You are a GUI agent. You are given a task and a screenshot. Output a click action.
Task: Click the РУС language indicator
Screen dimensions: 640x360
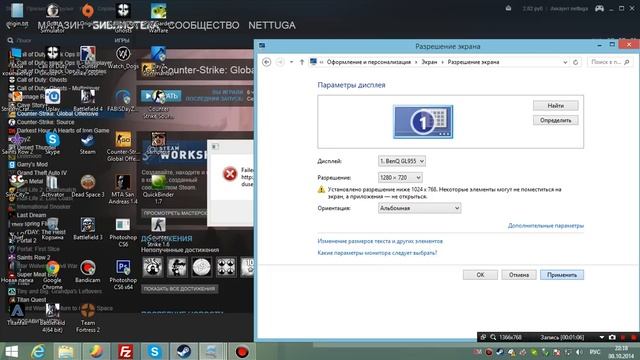pyautogui.click(x=595, y=352)
